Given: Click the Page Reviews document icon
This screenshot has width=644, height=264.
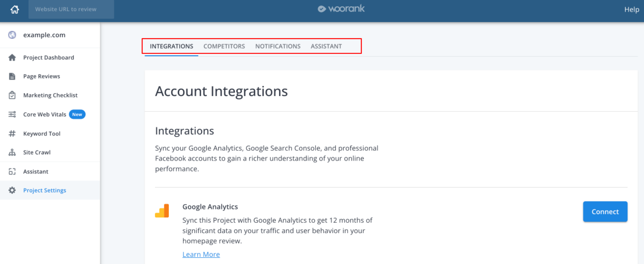Looking at the screenshot, I should (12, 76).
